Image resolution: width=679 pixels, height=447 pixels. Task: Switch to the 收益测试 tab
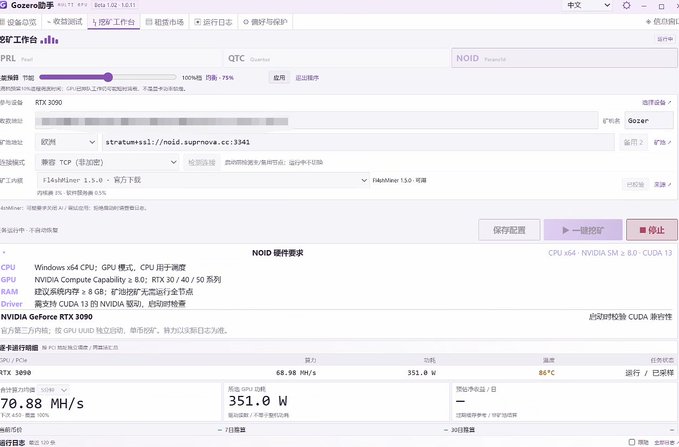tap(64, 22)
